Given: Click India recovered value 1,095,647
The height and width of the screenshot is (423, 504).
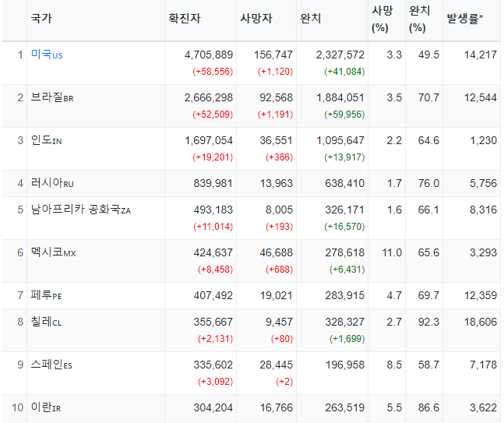Looking at the screenshot, I should click(x=340, y=140).
